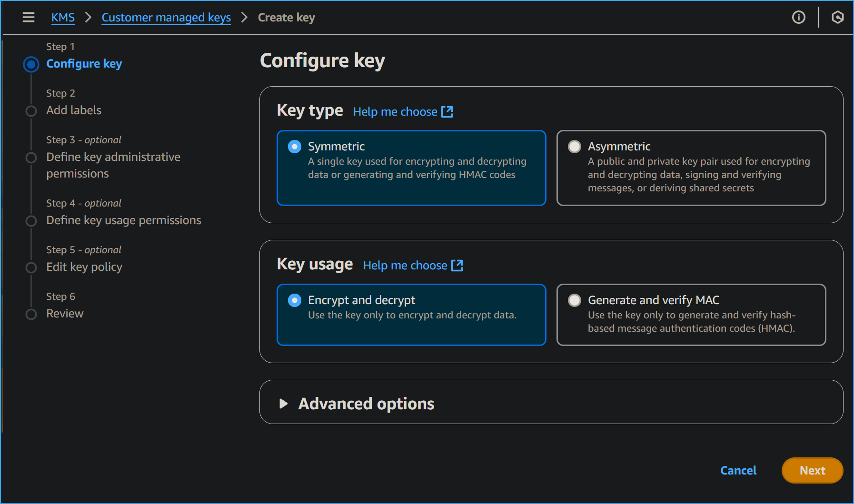Click the Review step circle indicator
This screenshot has height=504, width=854.
(x=31, y=314)
